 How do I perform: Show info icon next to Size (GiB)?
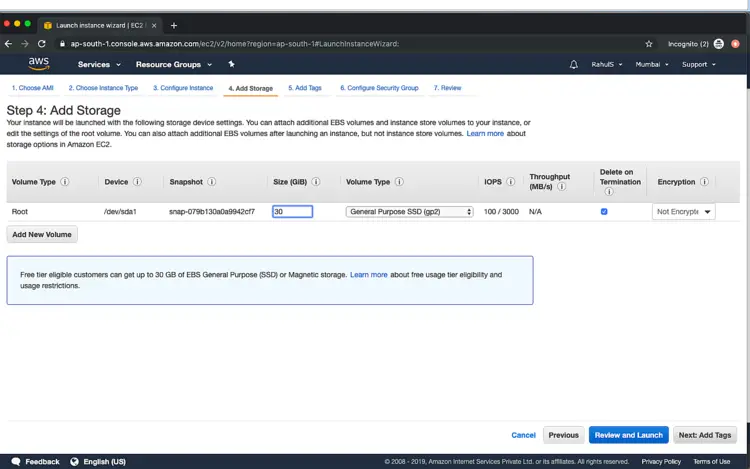pyautogui.click(x=316, y=182)
